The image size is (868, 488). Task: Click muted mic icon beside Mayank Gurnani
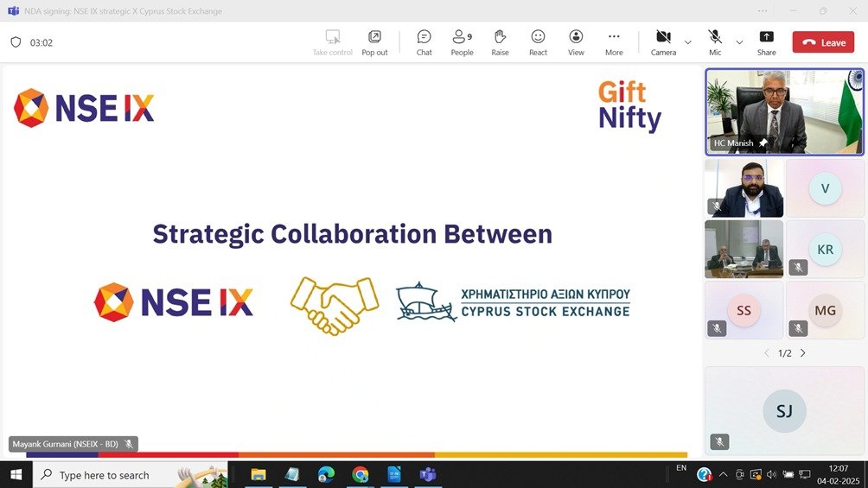tap(129, 444)
